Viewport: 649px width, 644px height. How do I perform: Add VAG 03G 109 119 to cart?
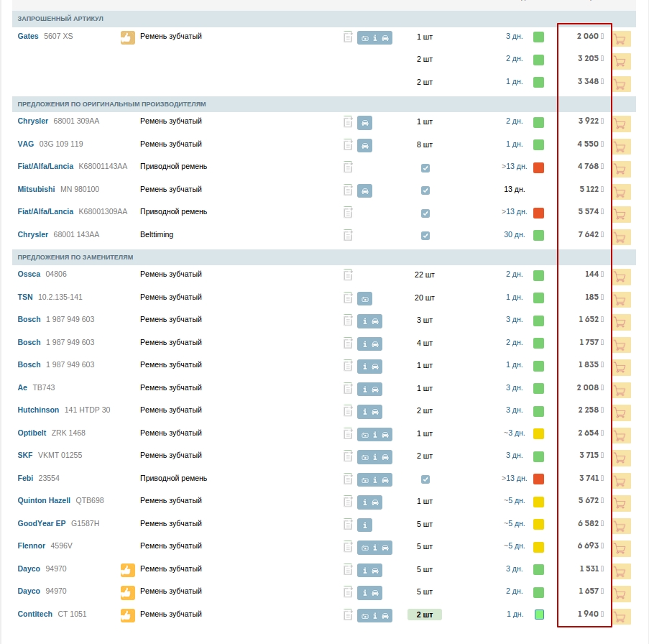(x=621, y=147)
